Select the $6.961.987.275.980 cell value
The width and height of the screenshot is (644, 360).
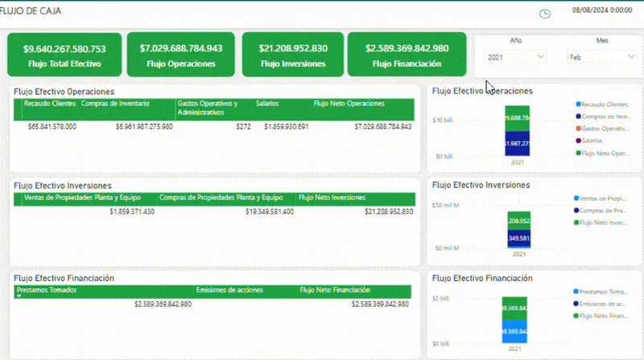pyautogui.click(x=144, y=126)
